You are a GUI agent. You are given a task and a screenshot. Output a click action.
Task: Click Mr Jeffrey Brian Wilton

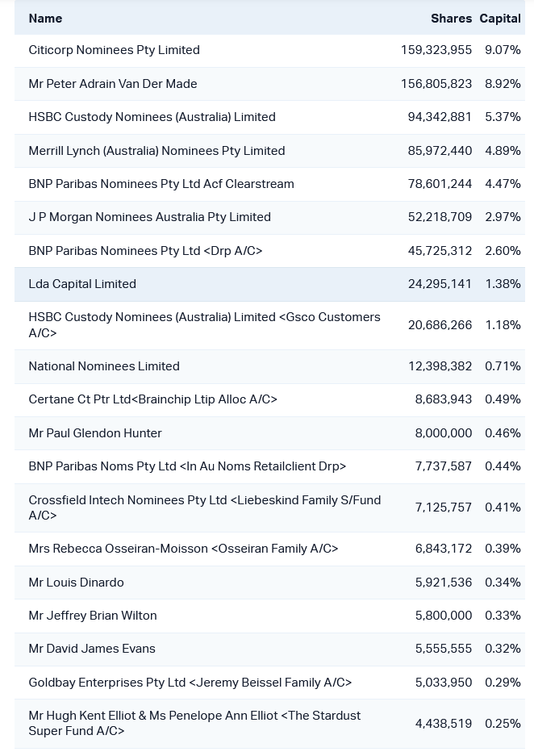click(x=93, y=616)
